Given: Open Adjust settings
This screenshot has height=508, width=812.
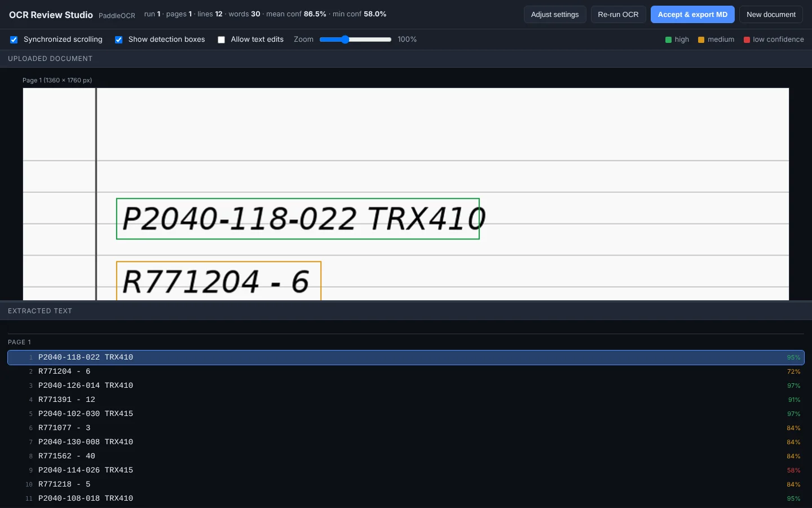Looking at the screenshot, I should pos(555,15).
